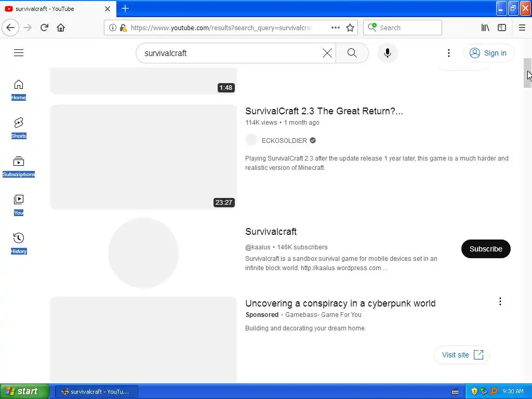532x399 pixels.
Task: Open video SurvivalCraft 2.3 The Great Return
Action: pos(324,111)
